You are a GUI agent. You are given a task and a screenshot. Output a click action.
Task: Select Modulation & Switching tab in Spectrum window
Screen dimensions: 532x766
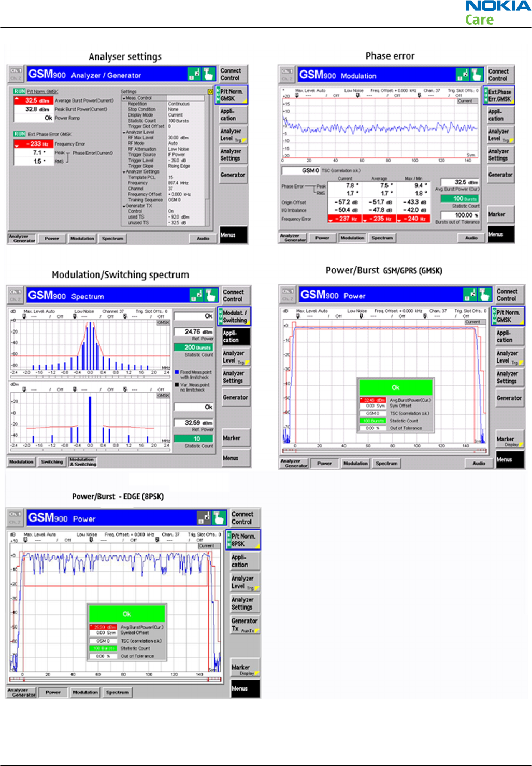[x=83, y=462]
